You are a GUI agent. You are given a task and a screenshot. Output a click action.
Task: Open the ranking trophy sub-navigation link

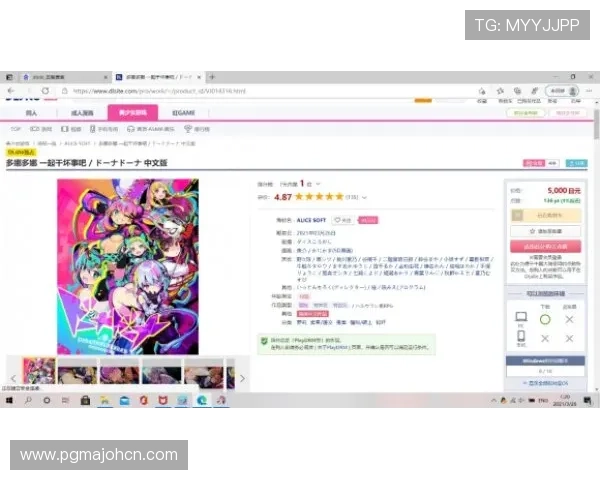click(x=197, y=129)
